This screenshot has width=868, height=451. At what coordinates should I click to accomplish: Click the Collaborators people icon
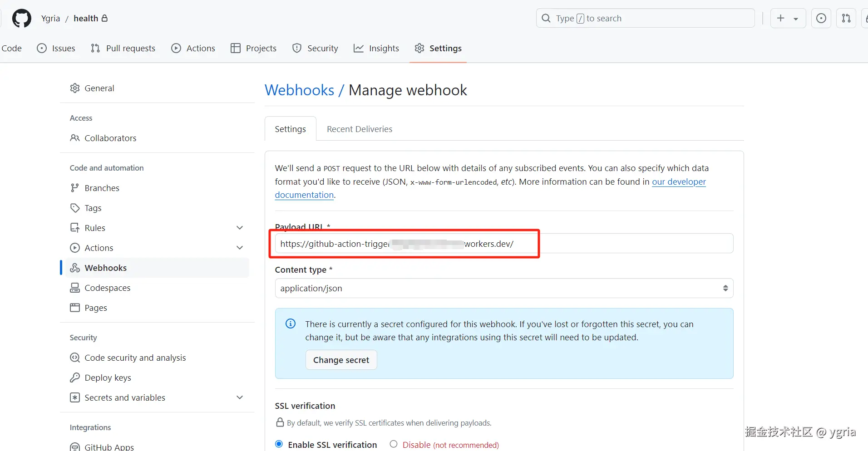coord(75,138)
